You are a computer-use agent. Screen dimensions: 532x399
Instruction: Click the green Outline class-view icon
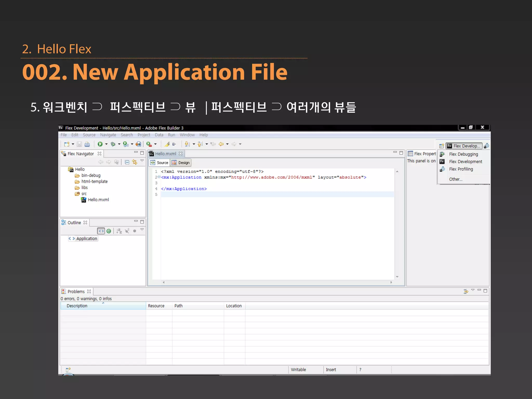[109, 231]
